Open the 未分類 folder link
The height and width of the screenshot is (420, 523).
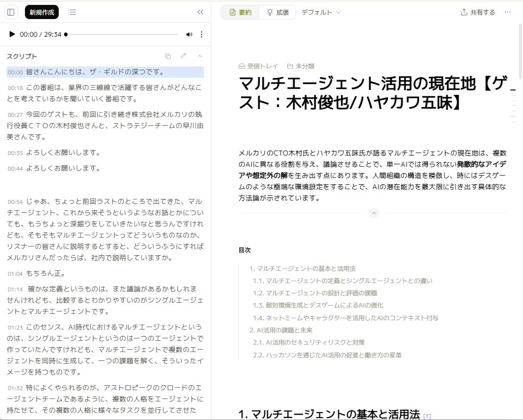(x=300, y=66)
